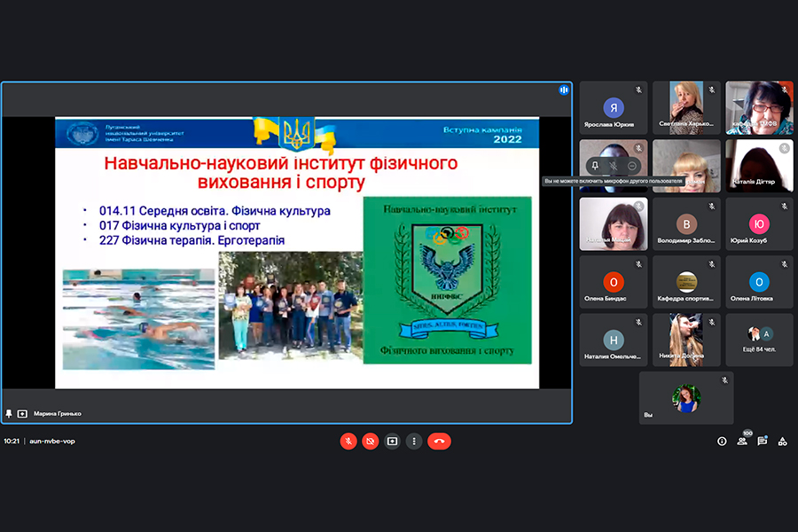The width and height of the screenshot is (798, 532).
Task: Expand the "Ещё 84 чел." participants tile
Action: 759,340
